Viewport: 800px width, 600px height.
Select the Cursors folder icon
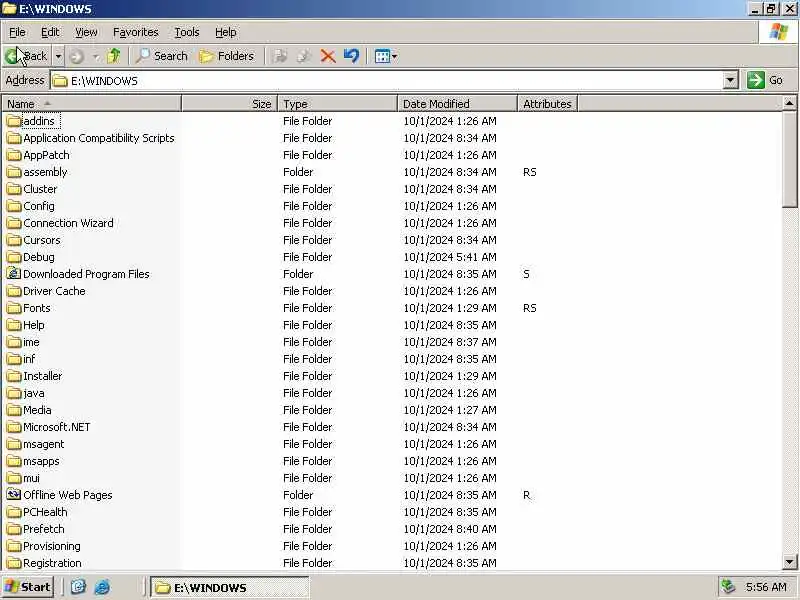pos(14,240)
